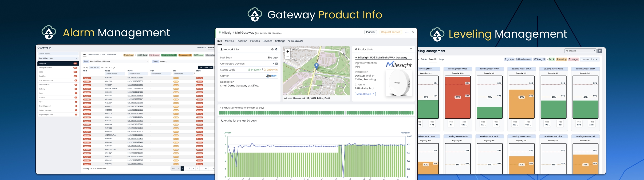Image resolution: width=644 pixels, height=180 pixels.
Task: Export alarms to Excel
Action: 206,67
